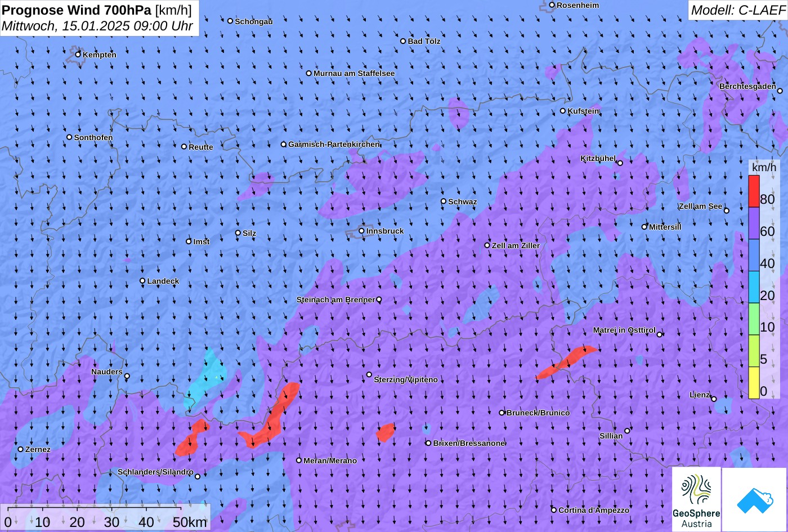Click the 'Sterzing/Vipiteno' label
The width and height of the screenshot is (788, 532).
coord(406,380)
